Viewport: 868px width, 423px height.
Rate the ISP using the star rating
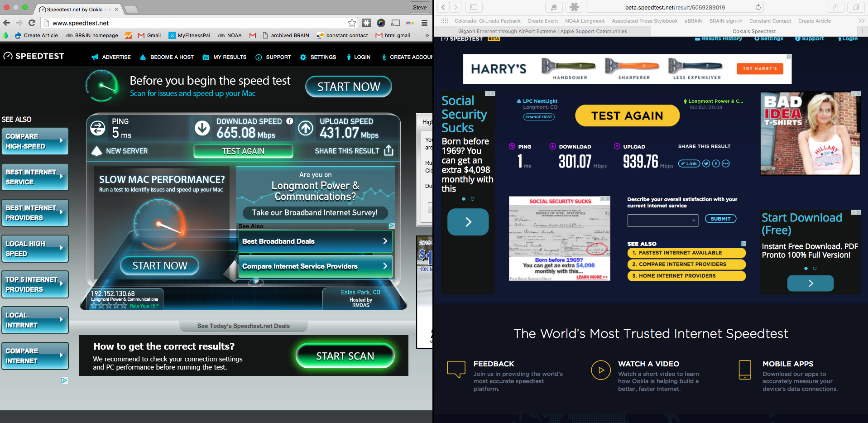point(109,306)
